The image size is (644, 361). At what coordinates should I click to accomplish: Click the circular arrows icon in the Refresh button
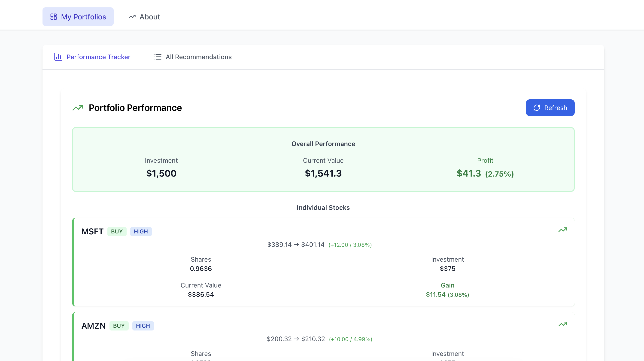pyautogui.click(x=537, y=108)
